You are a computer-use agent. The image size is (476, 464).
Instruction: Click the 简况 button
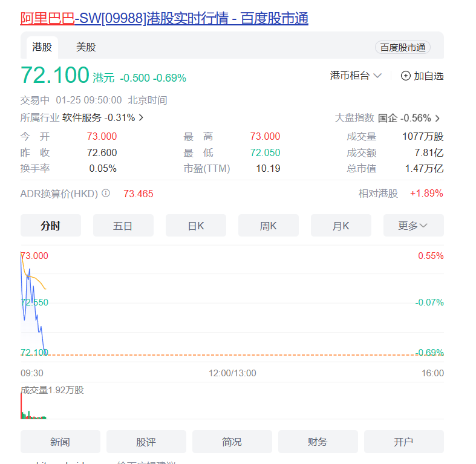232,442
